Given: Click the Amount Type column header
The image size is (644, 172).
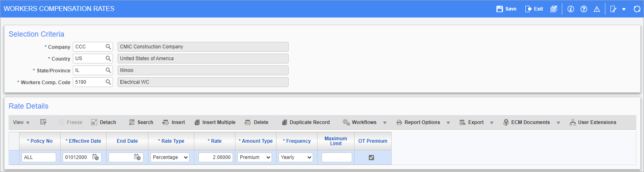Looking at the screenshot, I should [256, 141].
